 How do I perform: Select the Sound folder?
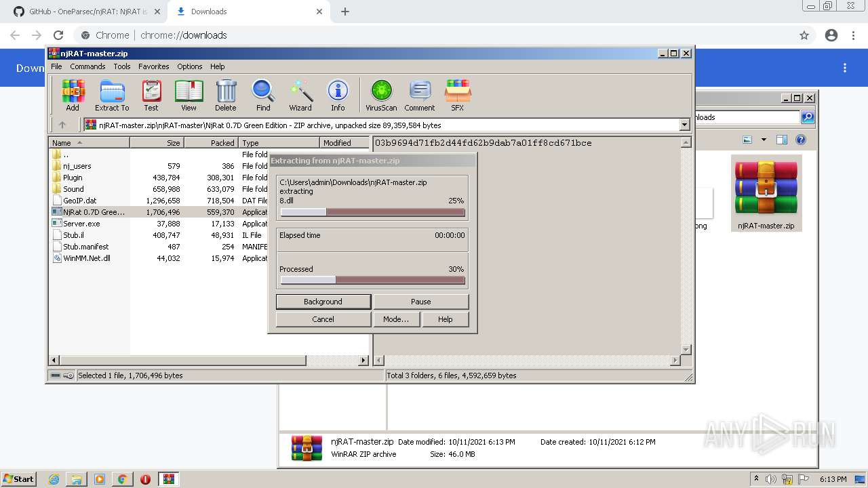click(x=73, y=189)
